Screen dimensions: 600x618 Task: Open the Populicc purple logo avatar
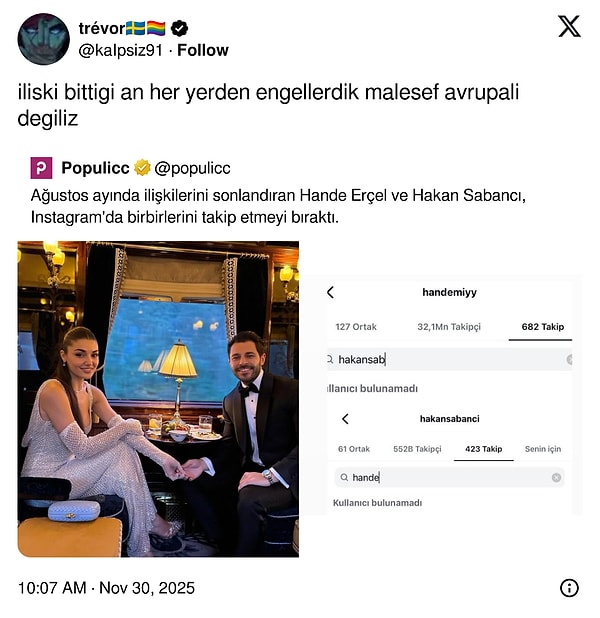[x=41, y=168]
